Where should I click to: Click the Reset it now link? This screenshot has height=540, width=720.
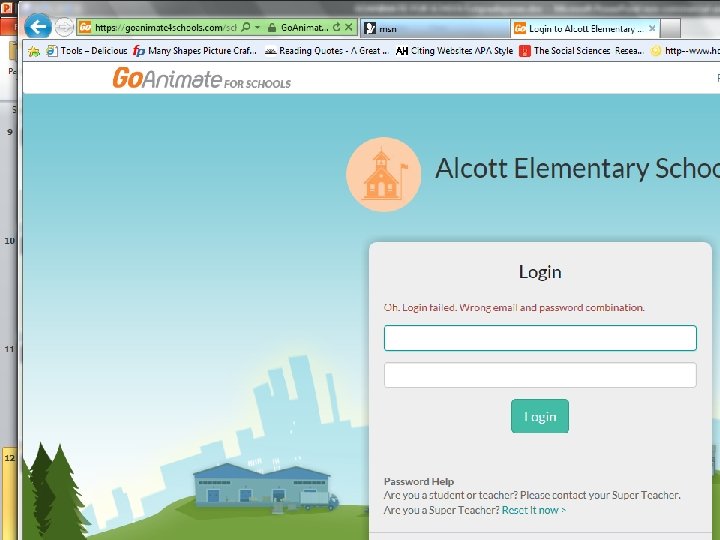point(534,510)
